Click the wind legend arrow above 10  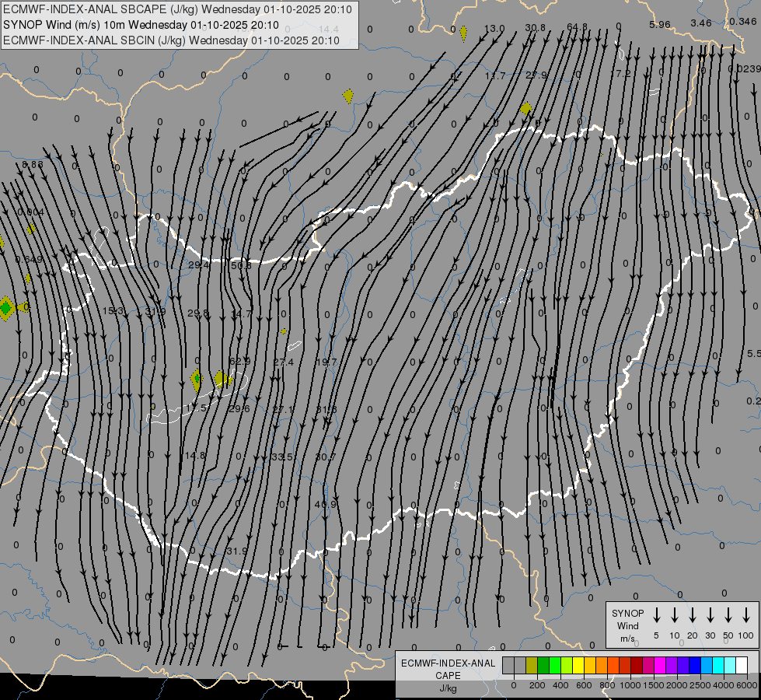click(x=674, y=615)
